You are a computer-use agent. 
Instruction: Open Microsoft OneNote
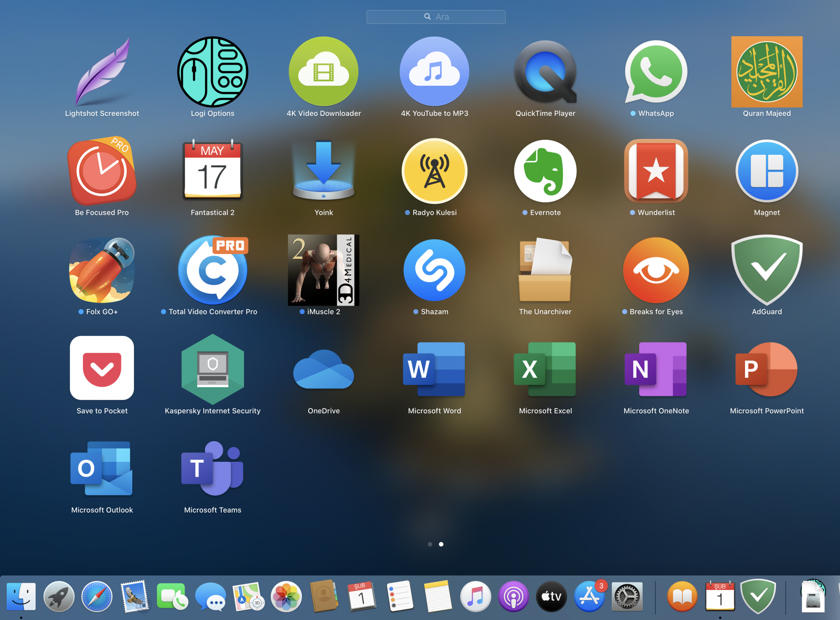tap(656, 369)
